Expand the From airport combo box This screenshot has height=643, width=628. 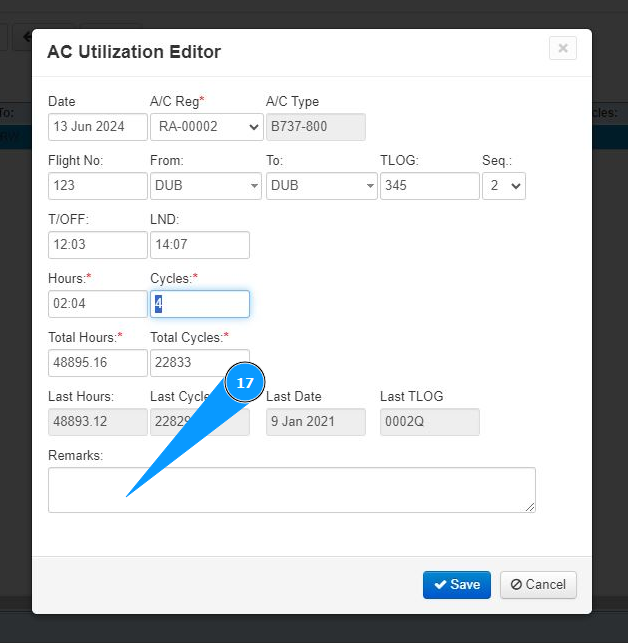pyautogui.click(x=255, y=186)
